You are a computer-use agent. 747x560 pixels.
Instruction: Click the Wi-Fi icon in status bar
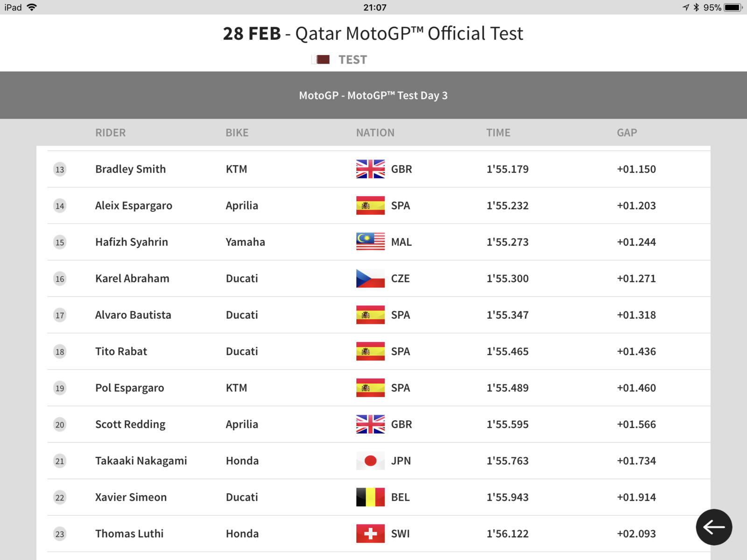click(x=32, y=7)
